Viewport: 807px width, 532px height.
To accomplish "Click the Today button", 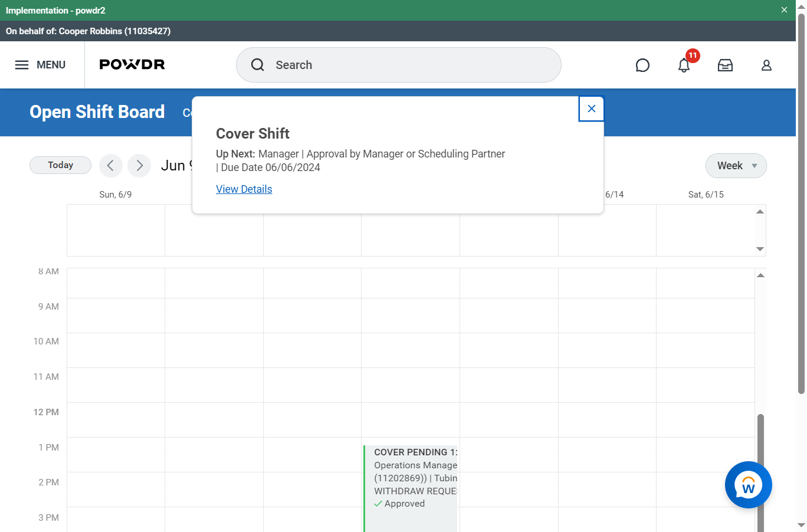I will 60,165.
